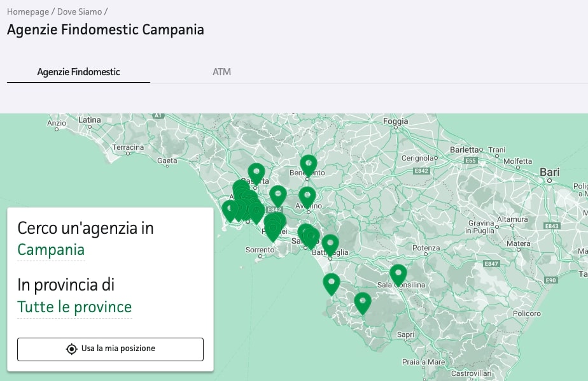588x381 pixels.
Task: Select the Agenzie Findomestic tab
Action: point(78,72)
